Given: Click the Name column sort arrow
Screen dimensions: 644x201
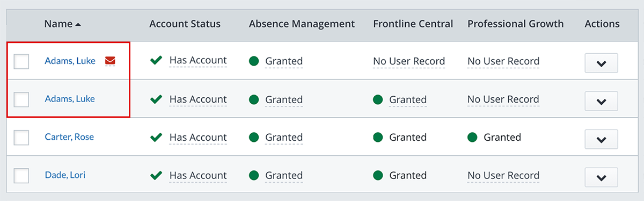Looking at the screenshot, I should [78, 24].
